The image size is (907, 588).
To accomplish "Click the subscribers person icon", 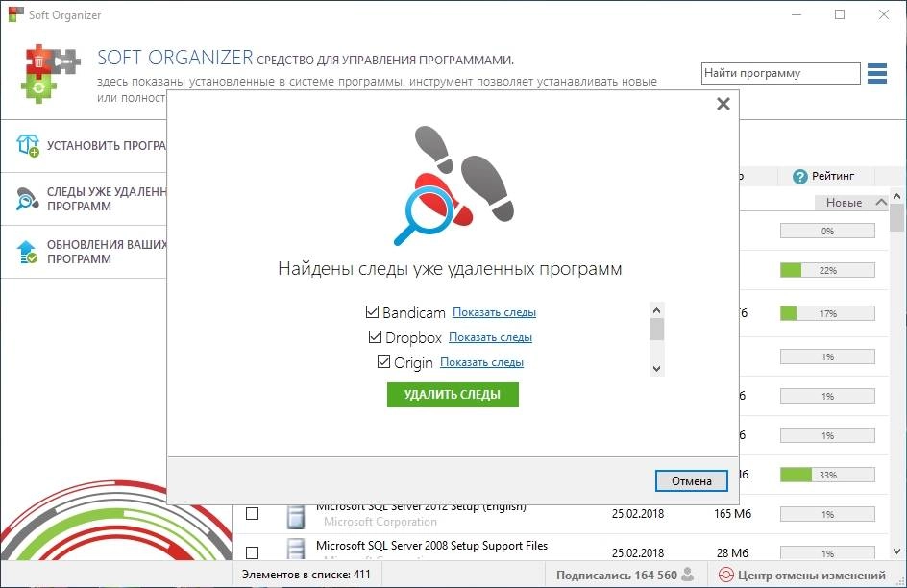I will [688, 575].
